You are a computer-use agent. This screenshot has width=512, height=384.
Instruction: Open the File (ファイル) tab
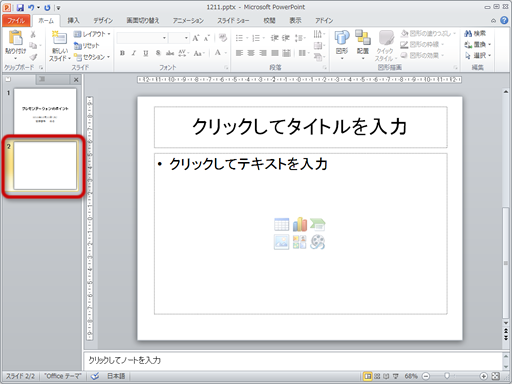pyautogui.click(x=16, y=21)
